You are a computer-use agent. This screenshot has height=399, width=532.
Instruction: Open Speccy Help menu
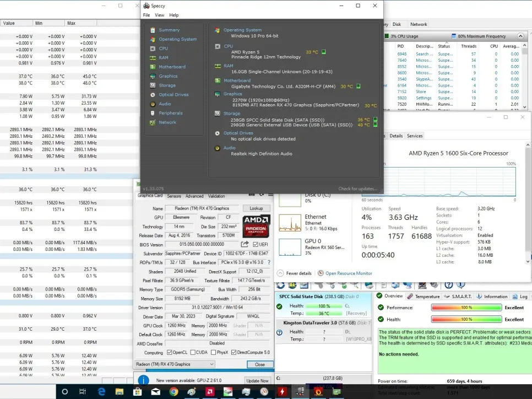(x=173, y=15)
